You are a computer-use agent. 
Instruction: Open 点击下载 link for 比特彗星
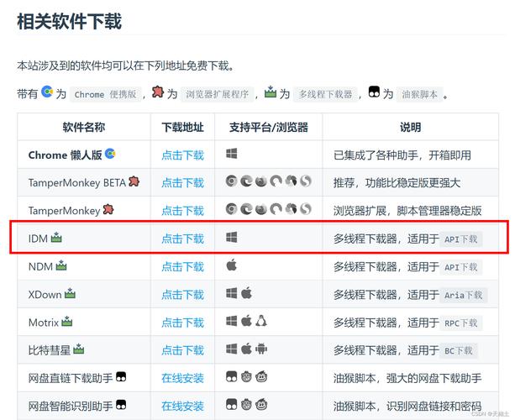182,350
